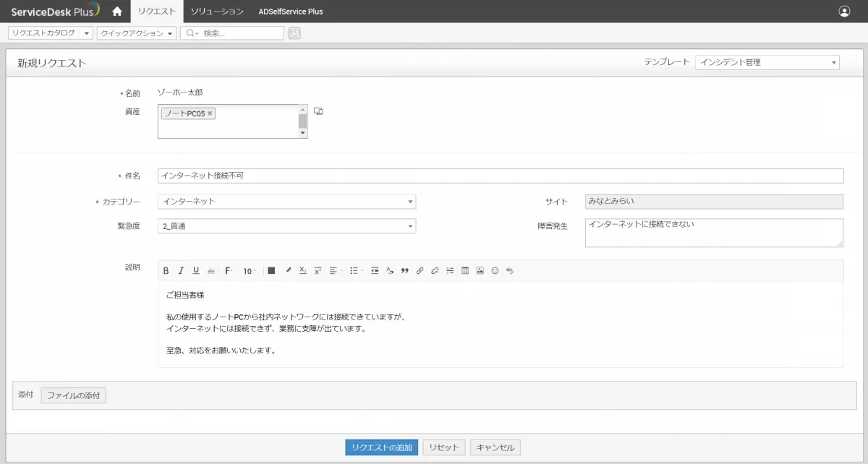This screenshot has width=868, height=464.
Task: Click the 新規リクエスト heading
Action: [52, 63]
